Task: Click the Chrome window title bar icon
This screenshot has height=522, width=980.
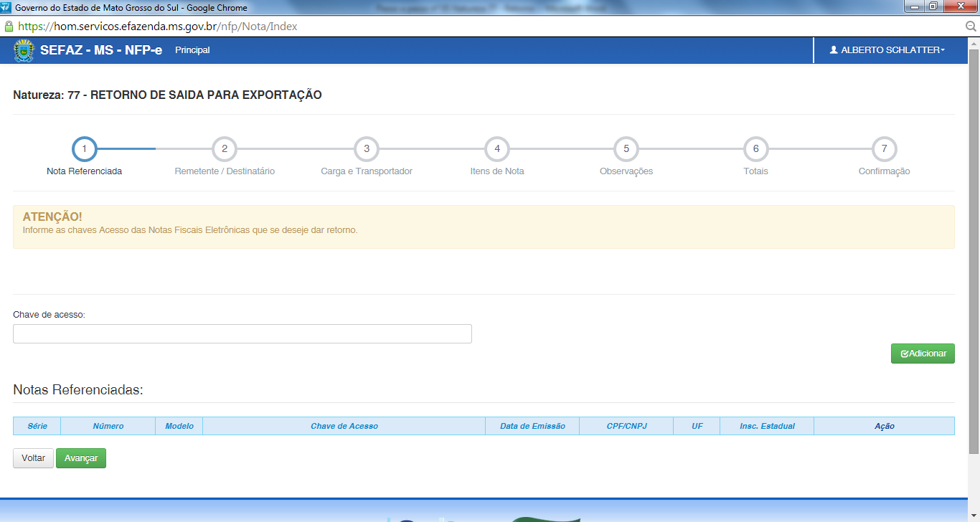Action: 6,7
